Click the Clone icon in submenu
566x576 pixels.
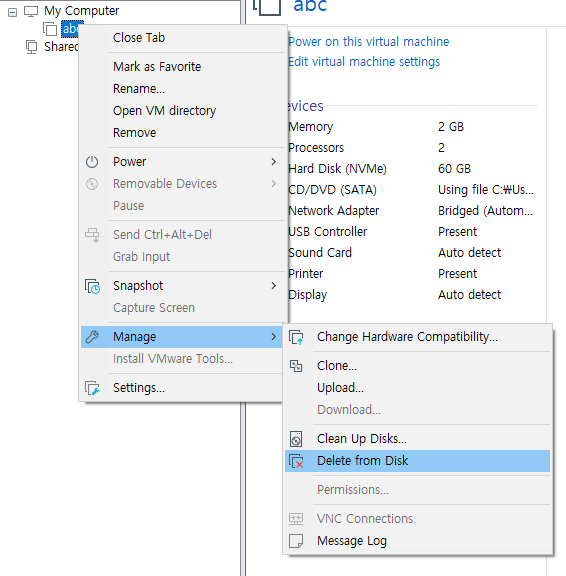point(296,366)
